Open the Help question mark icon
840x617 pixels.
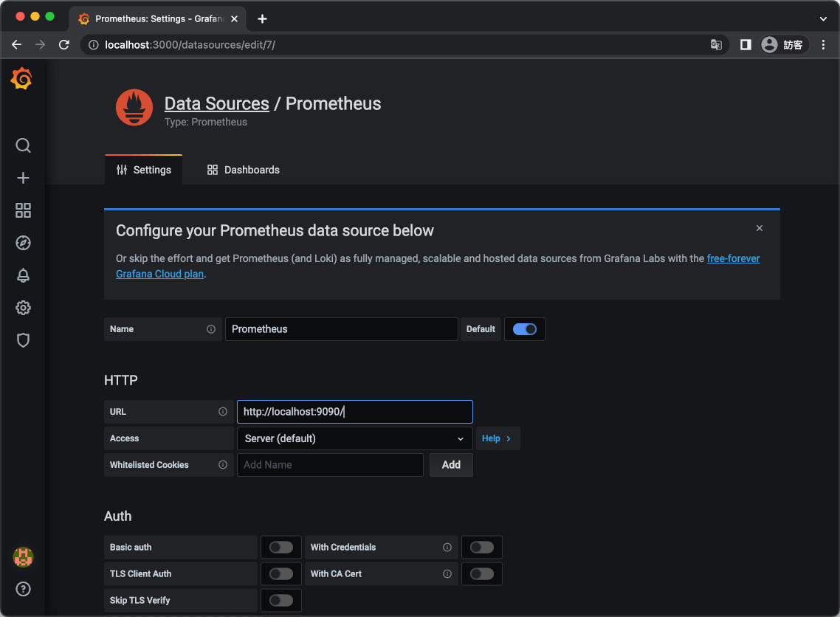(x=23, y=589)
